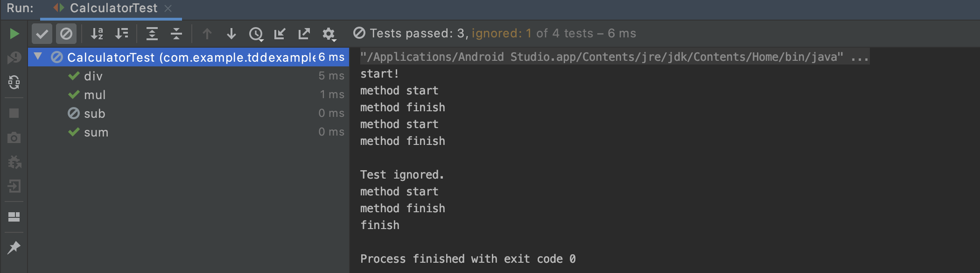Export test results icon
The height and width of the screenshot is (273, 980).
click(x=304, y=34)
